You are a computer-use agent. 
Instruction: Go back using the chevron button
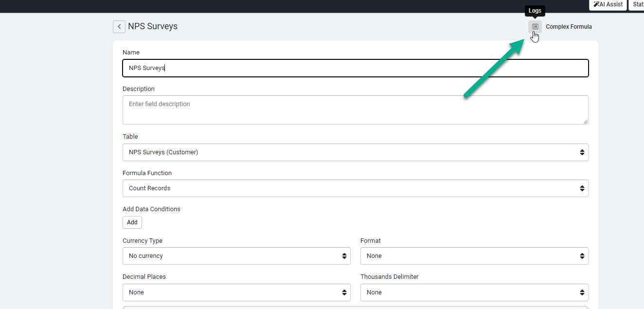pos(119,27)
